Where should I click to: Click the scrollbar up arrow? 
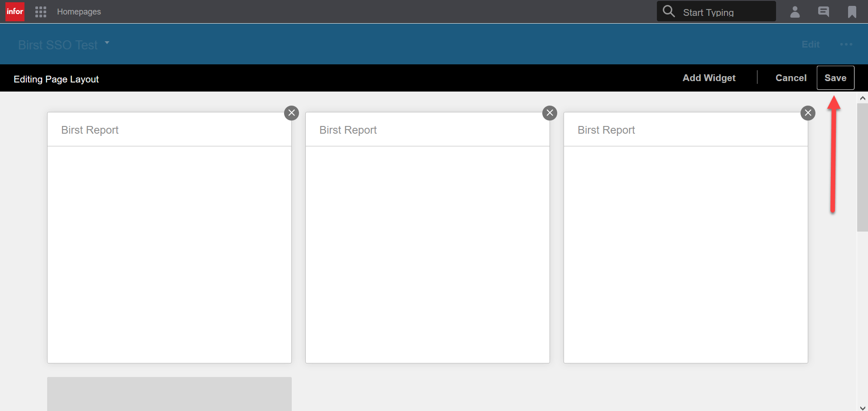click(863, 98)
